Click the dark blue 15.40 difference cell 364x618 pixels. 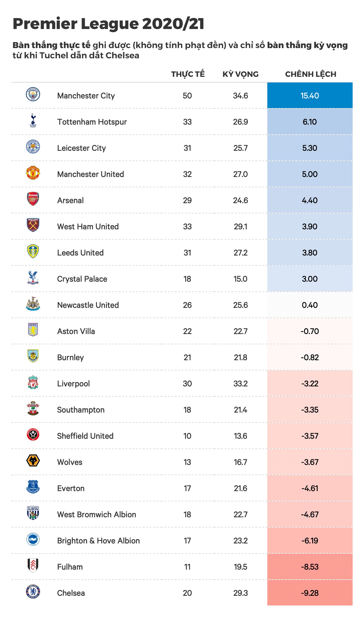point(310,96)
